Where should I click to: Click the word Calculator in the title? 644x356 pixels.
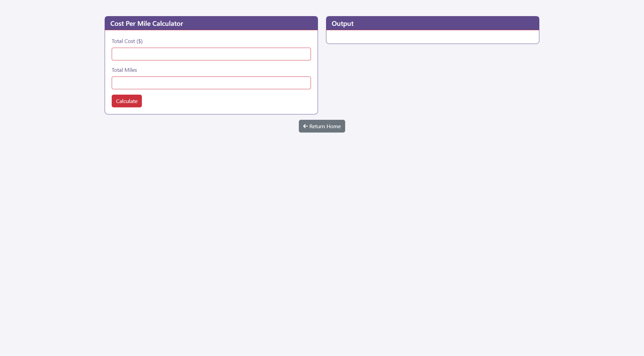pos(167,23)
